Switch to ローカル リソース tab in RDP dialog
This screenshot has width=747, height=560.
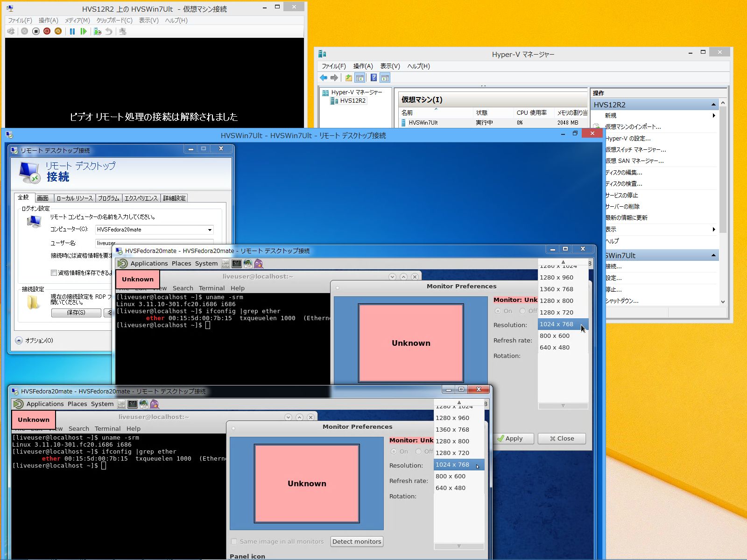pyautogui.click(x=75, y=198)
